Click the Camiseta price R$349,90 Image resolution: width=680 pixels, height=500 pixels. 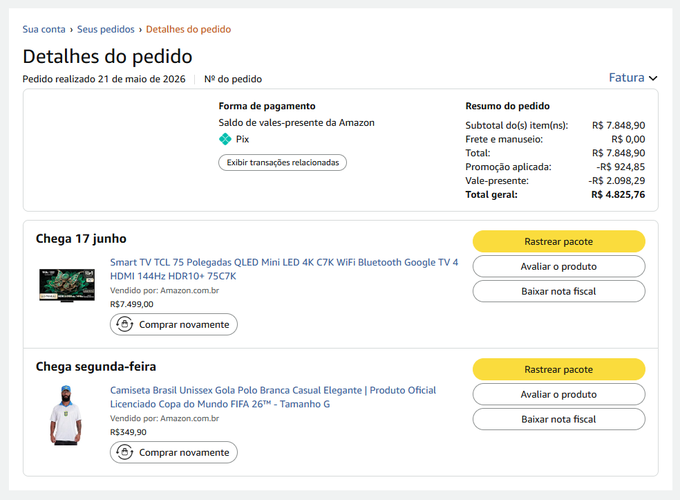pos(128,432)
